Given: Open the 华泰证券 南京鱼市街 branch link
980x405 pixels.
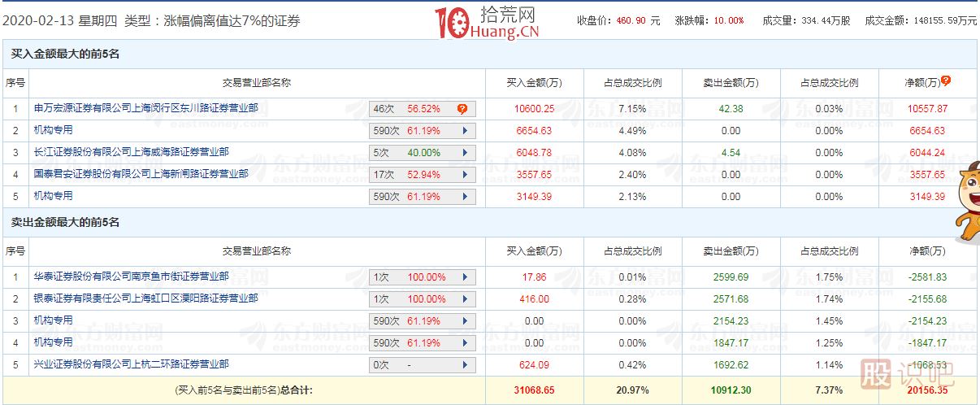Looking at the screenshot, I should tap(131, 277).
